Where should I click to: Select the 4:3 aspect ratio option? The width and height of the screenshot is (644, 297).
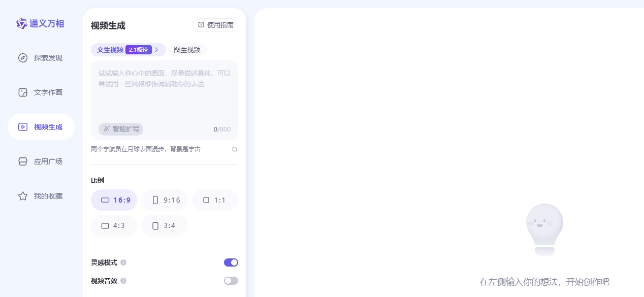[x=114, y=226]
